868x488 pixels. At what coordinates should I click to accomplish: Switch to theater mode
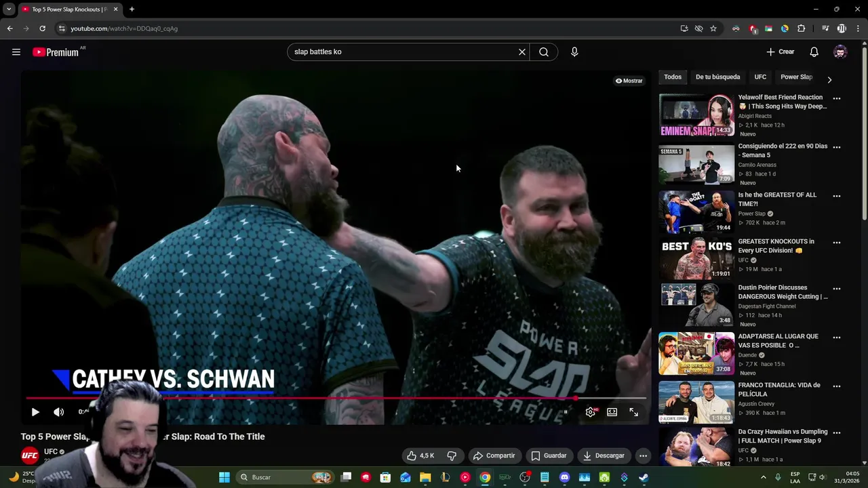[x=612, y=412]
